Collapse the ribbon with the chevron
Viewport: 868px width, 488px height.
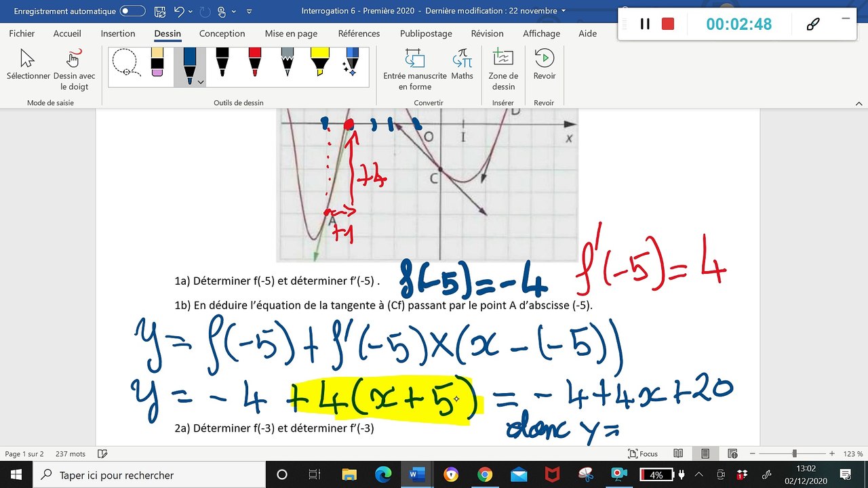point(858,103)
